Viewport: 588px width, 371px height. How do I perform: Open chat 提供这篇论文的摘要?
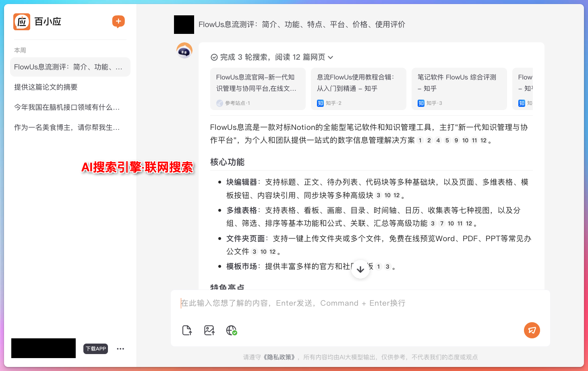click(x=70, y=87)
